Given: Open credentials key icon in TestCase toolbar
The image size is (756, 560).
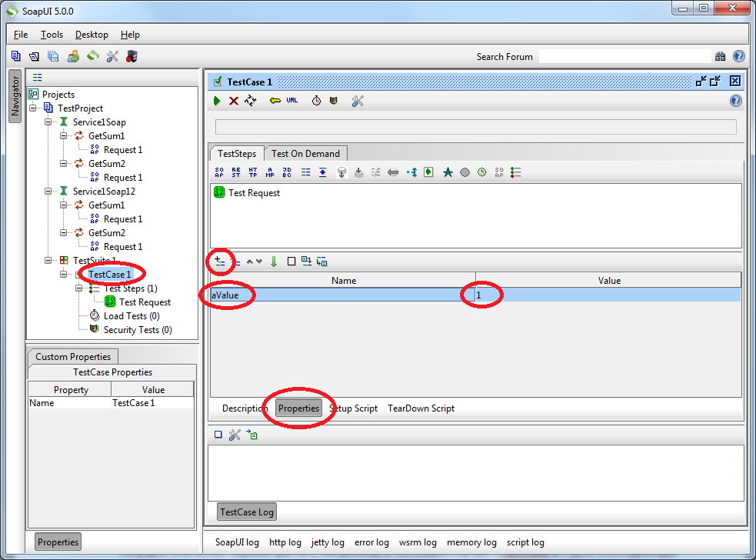Looking at the screenshot, I should tap(275, 101).
